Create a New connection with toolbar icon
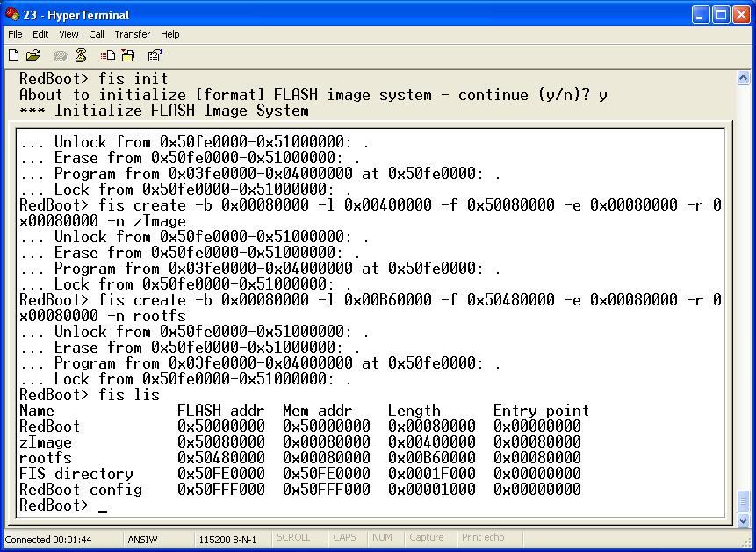 (13, 54)
